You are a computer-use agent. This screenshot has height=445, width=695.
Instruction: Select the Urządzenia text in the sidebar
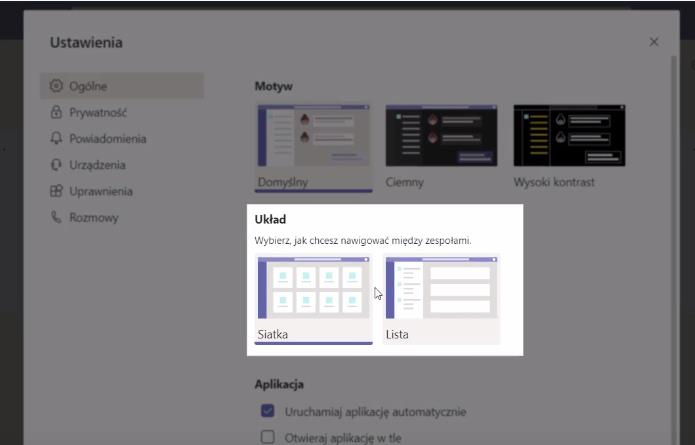97,165
